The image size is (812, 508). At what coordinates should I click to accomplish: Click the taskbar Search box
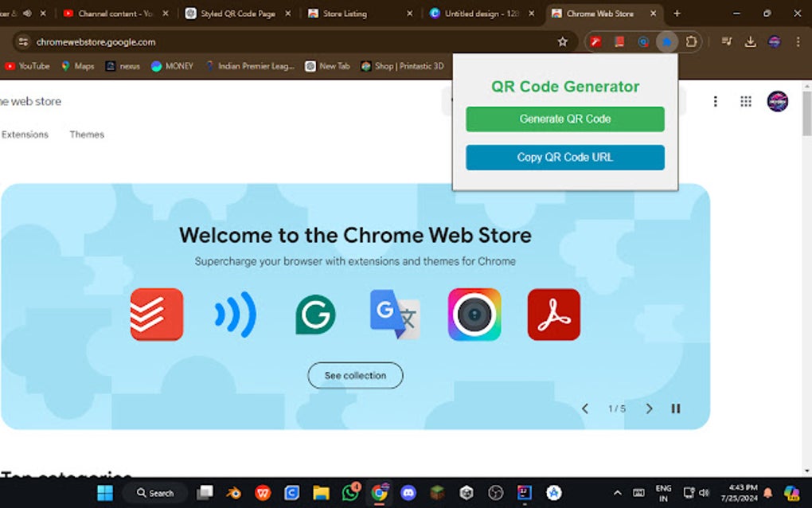(x=155, y=493)
